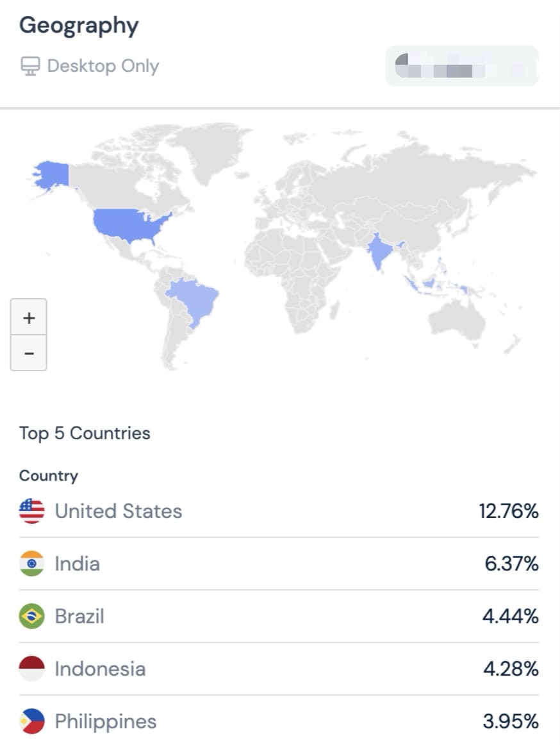This screenshot has height=745, width=560.
Task: Zoom in on the map with plus button
Action: pyautogui.click(x=28, y=317)
